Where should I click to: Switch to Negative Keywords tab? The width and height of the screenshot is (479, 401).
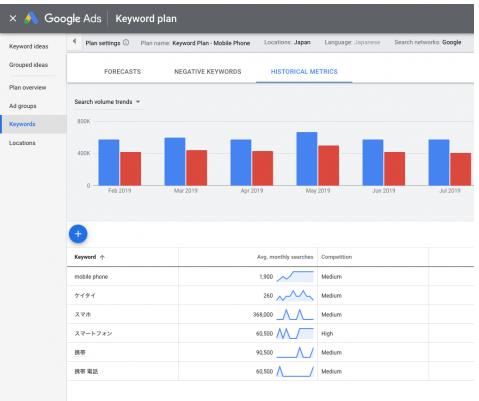tap(208, 71)
